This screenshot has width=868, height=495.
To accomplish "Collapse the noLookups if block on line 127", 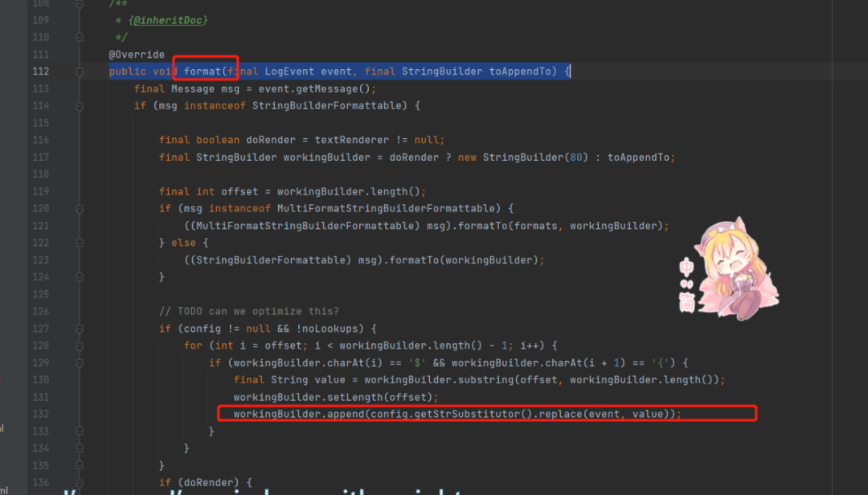I will (80, 329).
